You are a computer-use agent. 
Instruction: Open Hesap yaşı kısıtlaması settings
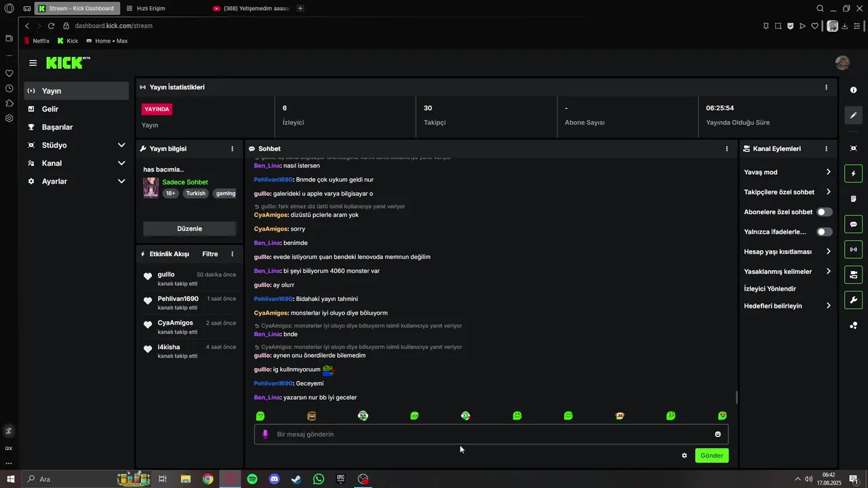click(x=787, y=251)
